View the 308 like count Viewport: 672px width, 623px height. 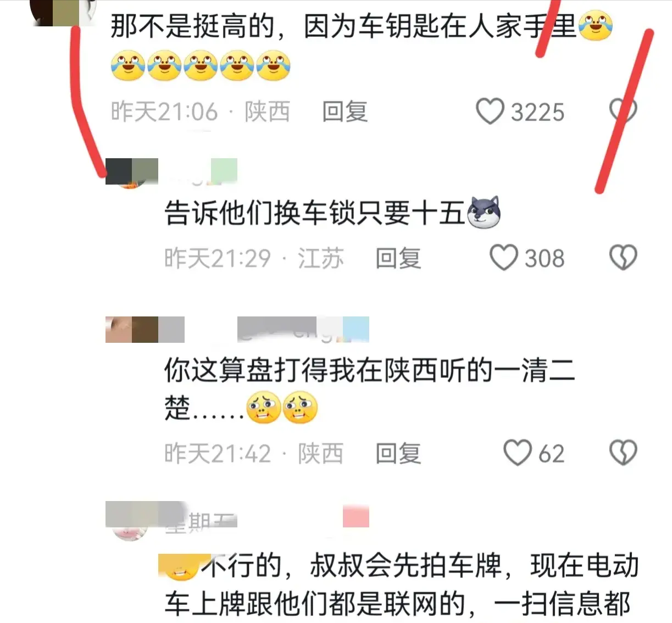[545, 258]
